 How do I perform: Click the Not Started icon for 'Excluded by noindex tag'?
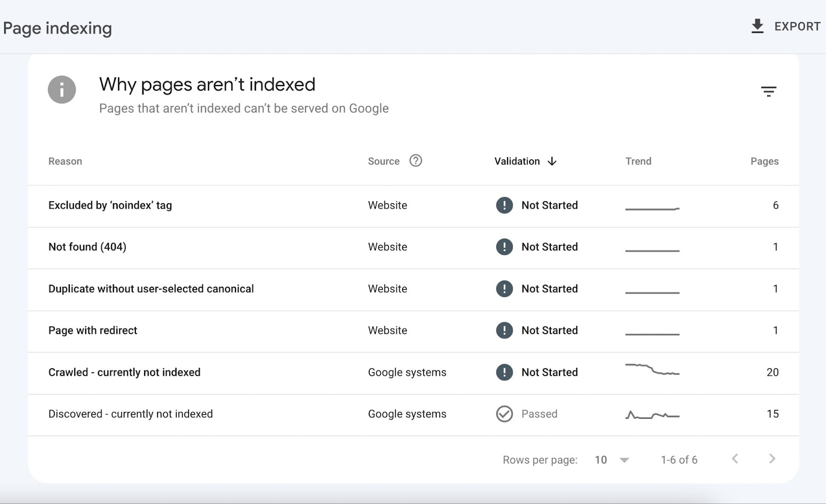(x=504, y=205)
